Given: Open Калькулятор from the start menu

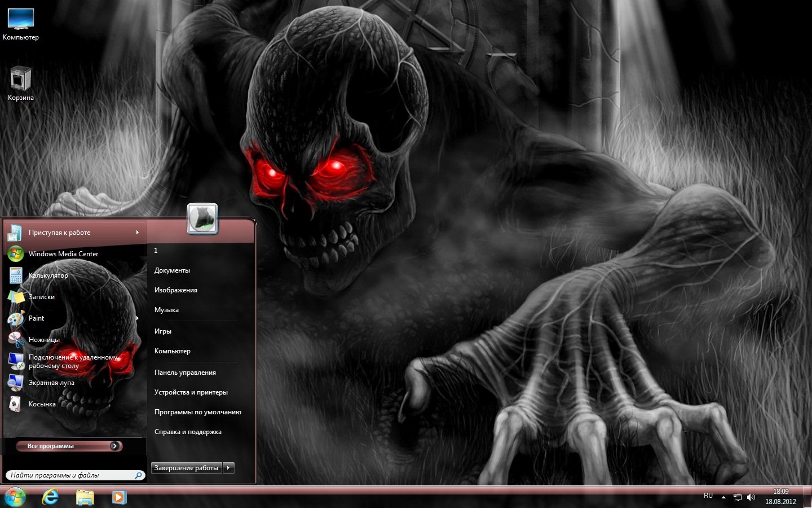Looking at the screenshot, I should (x=48, y=275).
